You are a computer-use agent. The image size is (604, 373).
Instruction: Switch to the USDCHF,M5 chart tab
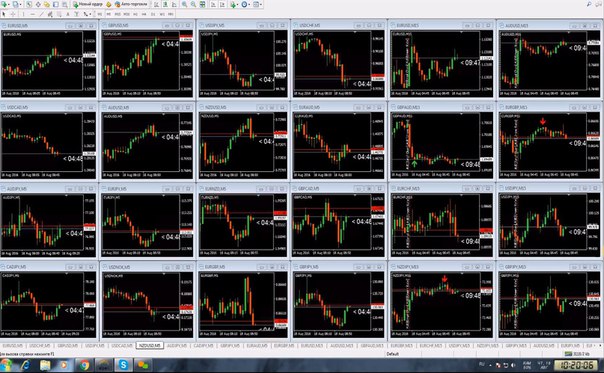tap(40, 346)
